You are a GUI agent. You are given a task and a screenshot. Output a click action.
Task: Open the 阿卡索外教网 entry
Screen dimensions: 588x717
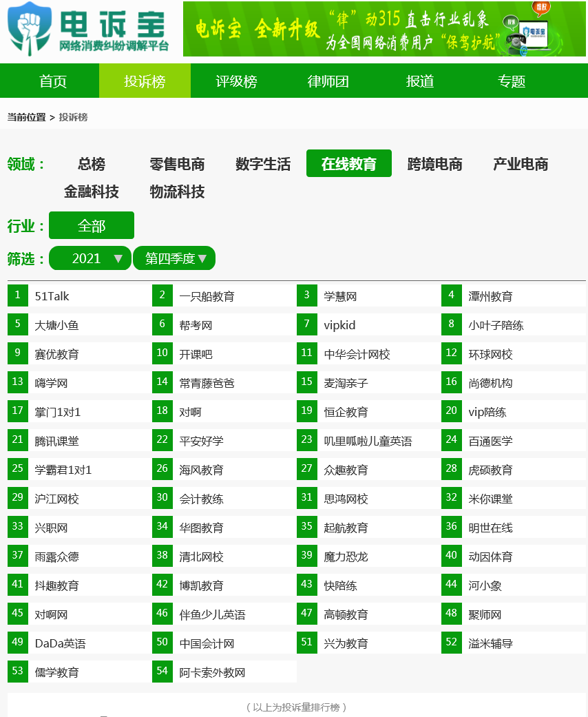pos(212,672)
